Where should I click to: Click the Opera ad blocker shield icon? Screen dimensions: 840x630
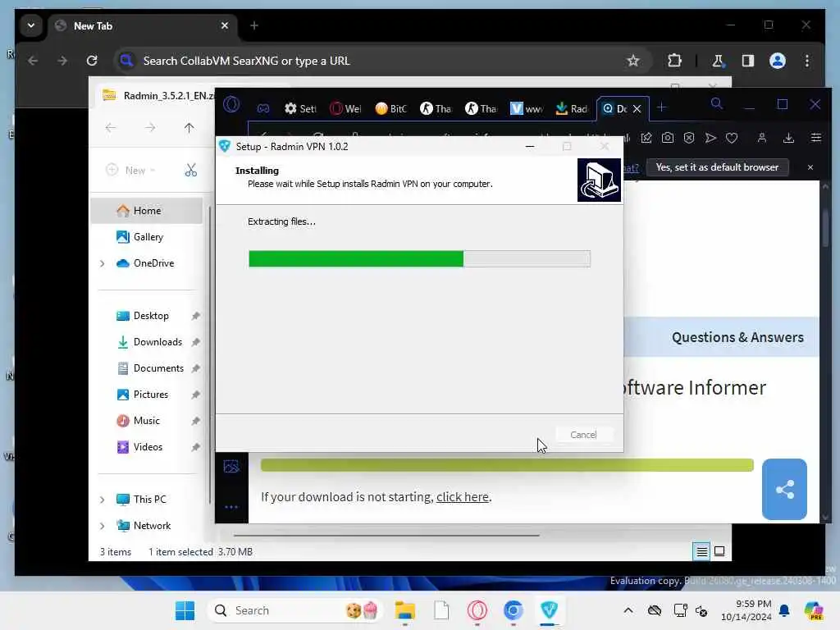tap(689, 138)
